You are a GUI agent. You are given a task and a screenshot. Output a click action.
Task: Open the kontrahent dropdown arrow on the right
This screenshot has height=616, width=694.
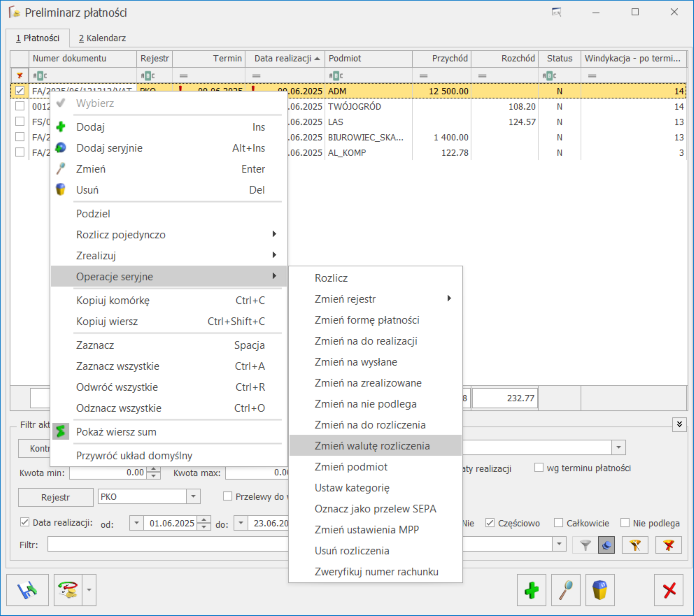[x=618, y=447]
